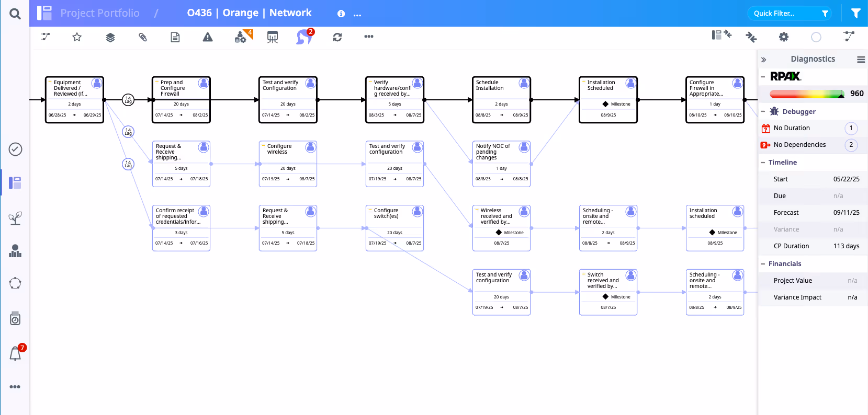The width and height of the screenshot is (868, 415).
Task: Click the compress arrows icon
Action: pyautogui.click(x=751, y=37)
